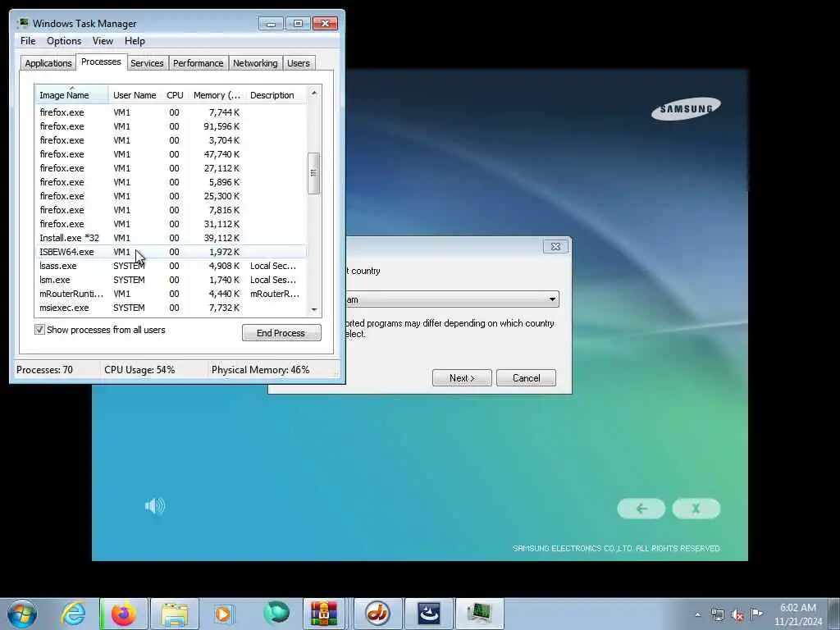Select firefox.exe row using 47,740 K
Image resolution: width=840 pixels, height=630 pixels.
[x=171, y=154]
